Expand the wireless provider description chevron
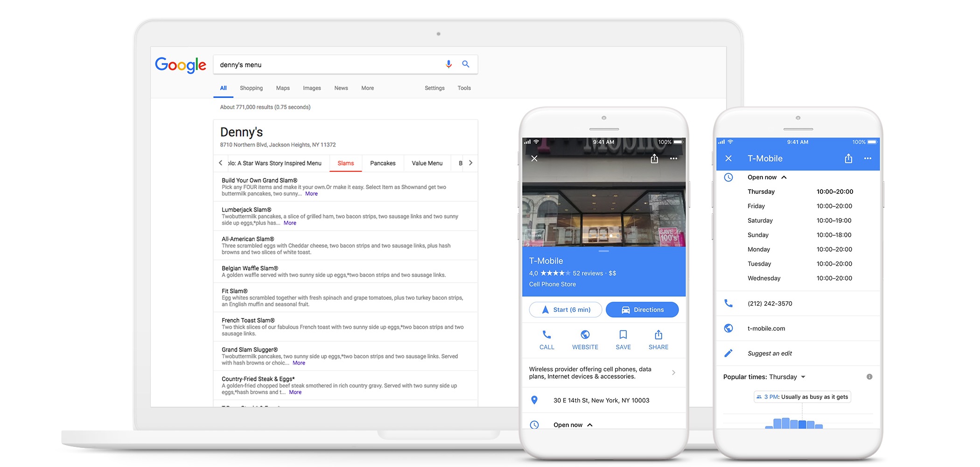Viewport: 980px width, 467px height. tap(673, 373)
